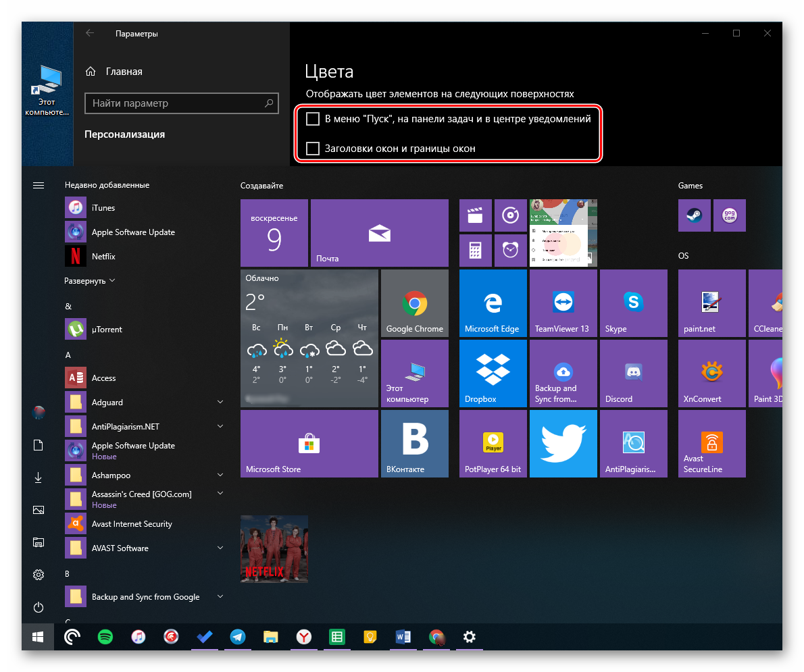Click the back arrow in Параметры
This screenshot has height=672, width=804.
click(x=90, y=33)
